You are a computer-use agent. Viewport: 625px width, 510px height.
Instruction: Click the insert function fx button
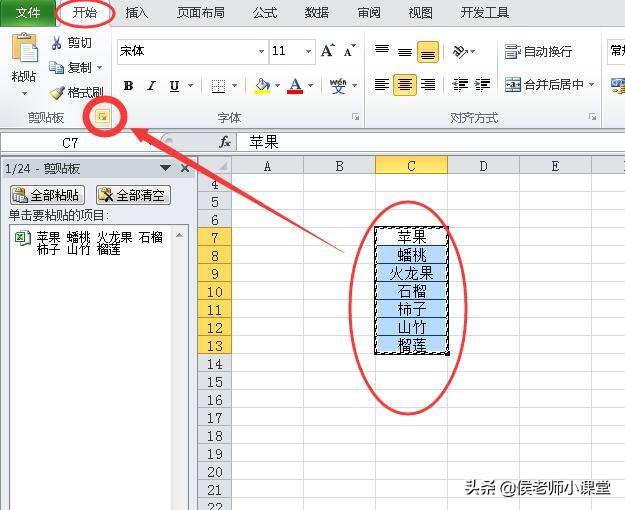pyautogui.click(x=225, y=142)
